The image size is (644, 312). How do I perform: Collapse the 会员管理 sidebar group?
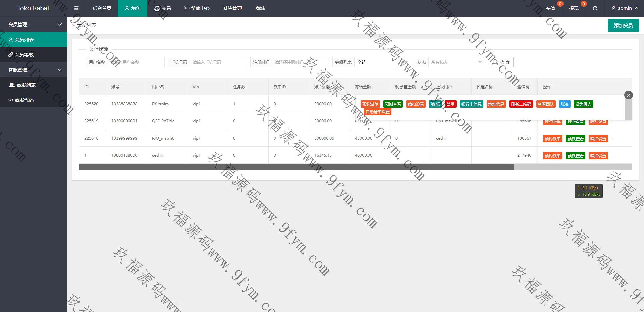point(34,24)
